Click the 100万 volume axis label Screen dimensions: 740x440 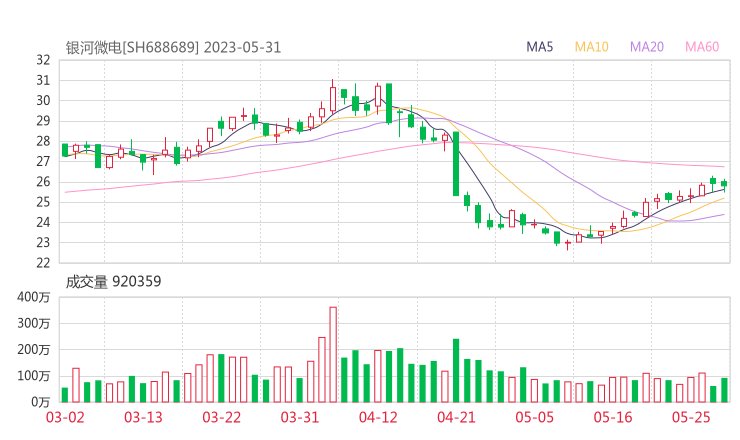click(34, 376)
